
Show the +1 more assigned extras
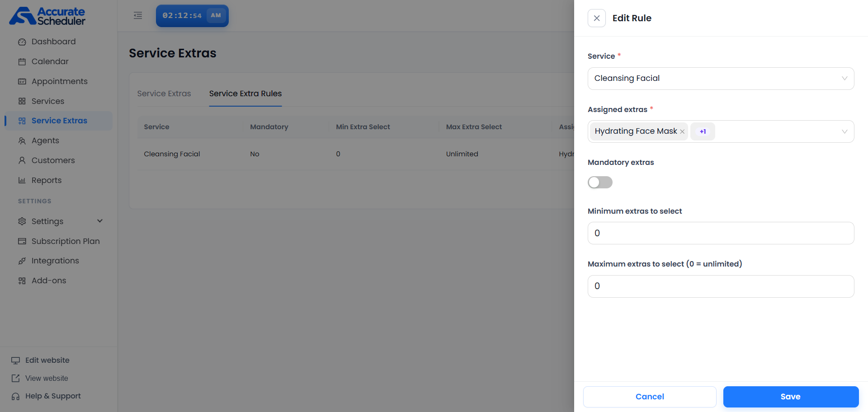pyautogui.click(x=703, y=131)
